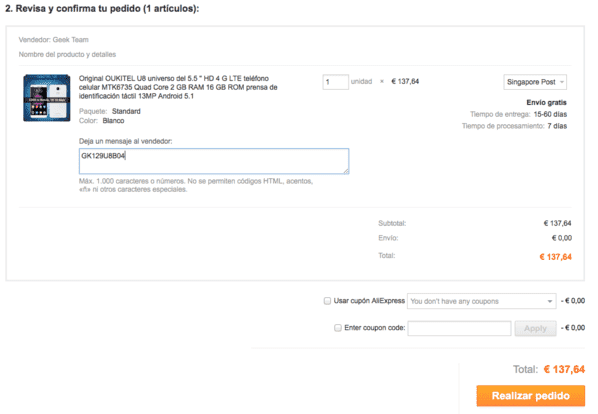
Task: Click the Vendedor Geek Team text
Action: tap(53, 40)
